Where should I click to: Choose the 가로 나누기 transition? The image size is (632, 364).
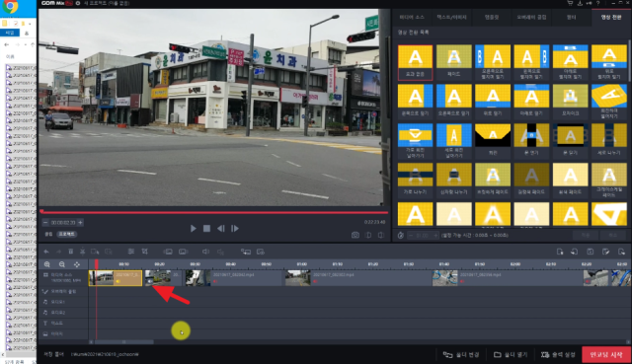[x=415, y=180]
